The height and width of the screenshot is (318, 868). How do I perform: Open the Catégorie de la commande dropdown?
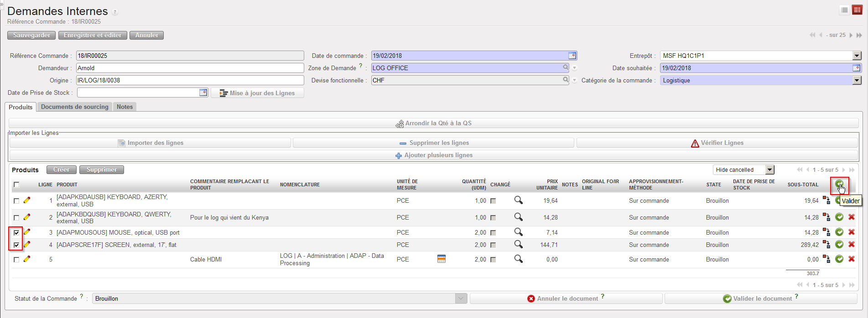857,80
